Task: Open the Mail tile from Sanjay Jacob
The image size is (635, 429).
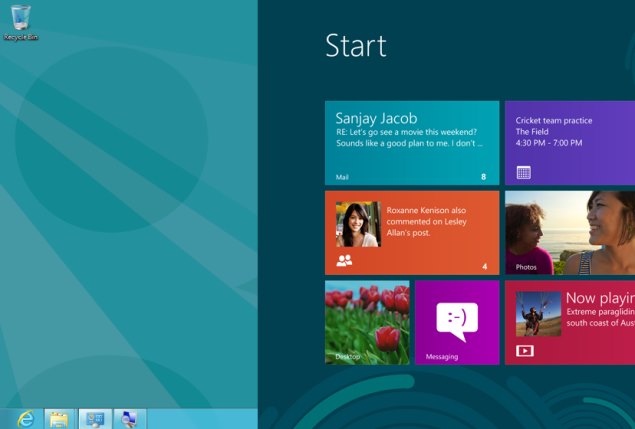Action: point(412,142)
